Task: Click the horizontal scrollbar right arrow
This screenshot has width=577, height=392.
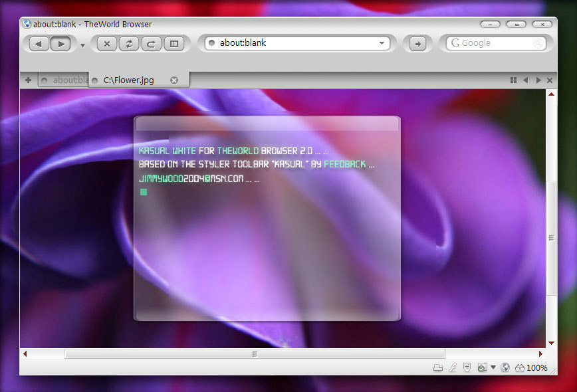Action: click(540, 353)
